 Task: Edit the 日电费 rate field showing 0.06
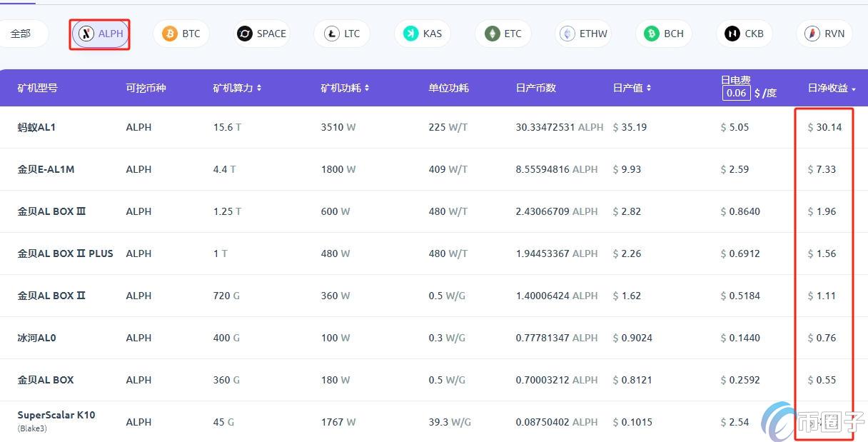736,93
